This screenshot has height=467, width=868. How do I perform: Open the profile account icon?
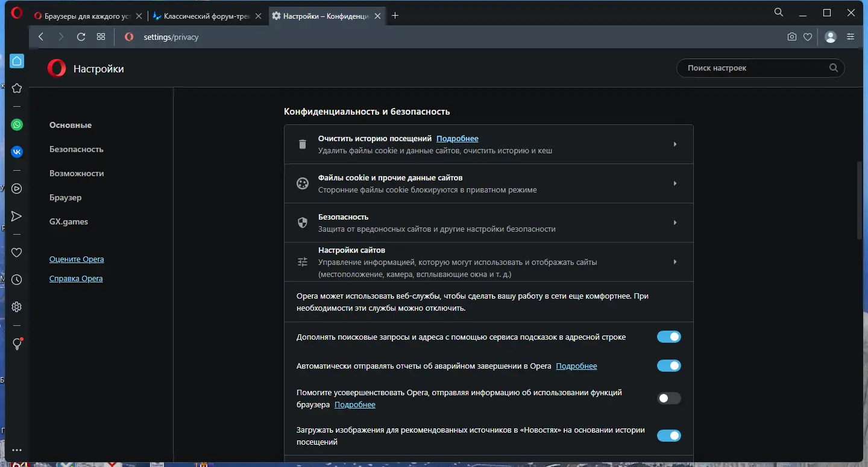coord(831,37)
